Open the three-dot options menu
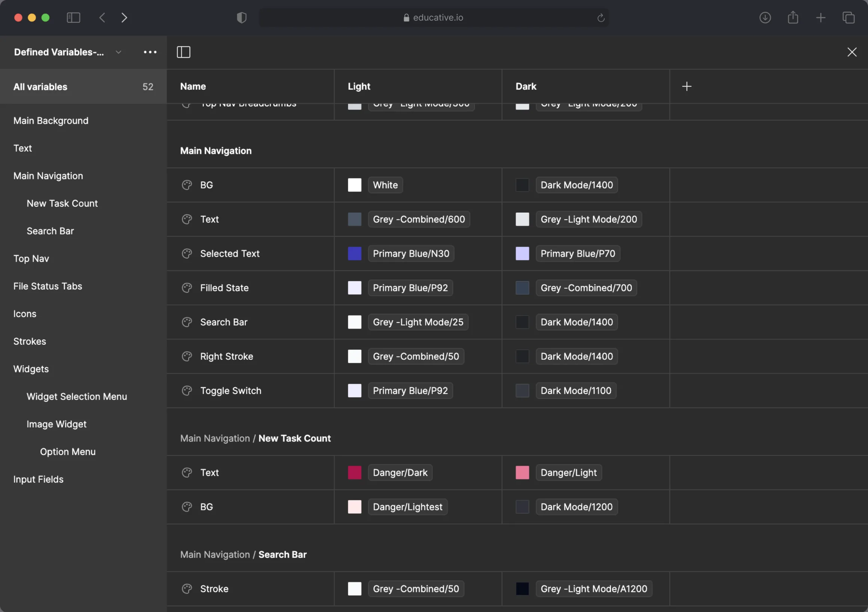Viewport: 868px width, 612px height. coord(150,52)
